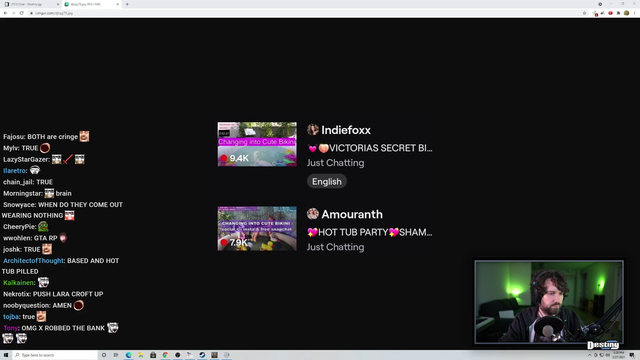Click the 9.4K viewer count on Indiefoxx thumbnail
640x360 pixels.
tap(235, 158)
